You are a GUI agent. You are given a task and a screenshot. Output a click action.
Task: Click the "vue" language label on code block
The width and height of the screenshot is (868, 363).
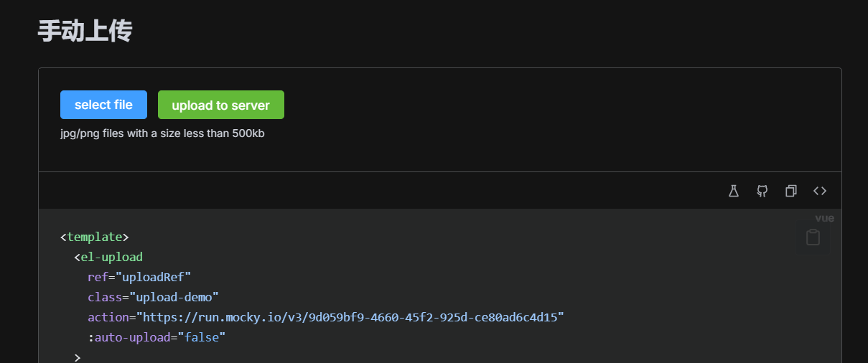tap(824, 218)
